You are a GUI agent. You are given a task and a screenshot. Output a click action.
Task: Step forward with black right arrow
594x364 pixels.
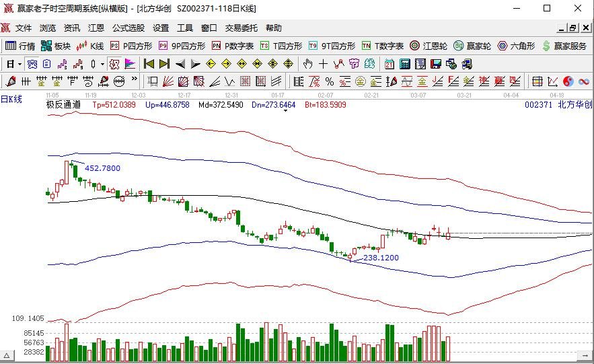click(x=196, y=64)
